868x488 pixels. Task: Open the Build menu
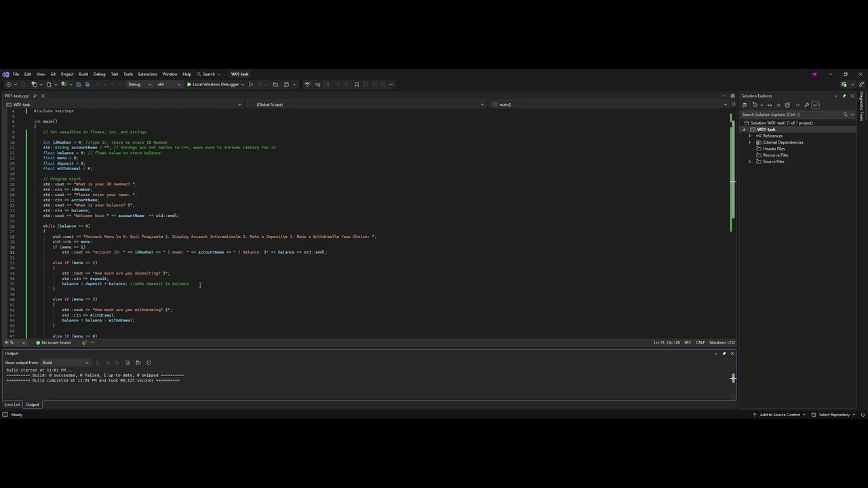(83, 74)
